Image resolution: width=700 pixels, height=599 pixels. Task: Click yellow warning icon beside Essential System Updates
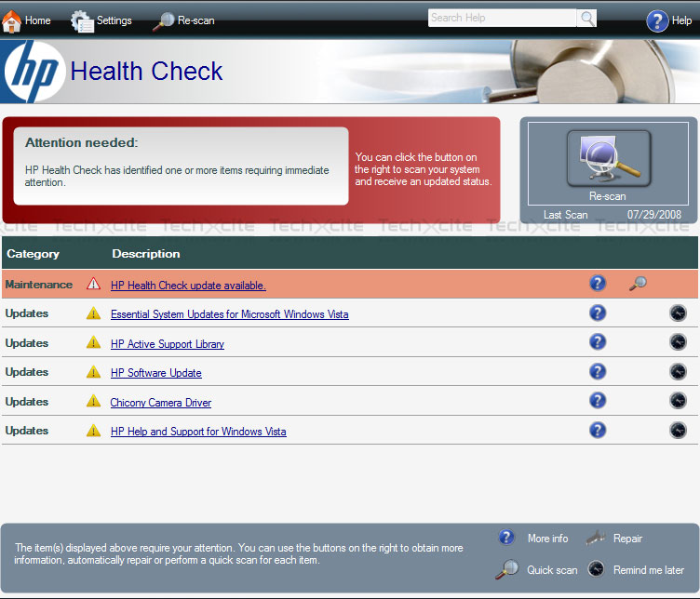(93, 313)
